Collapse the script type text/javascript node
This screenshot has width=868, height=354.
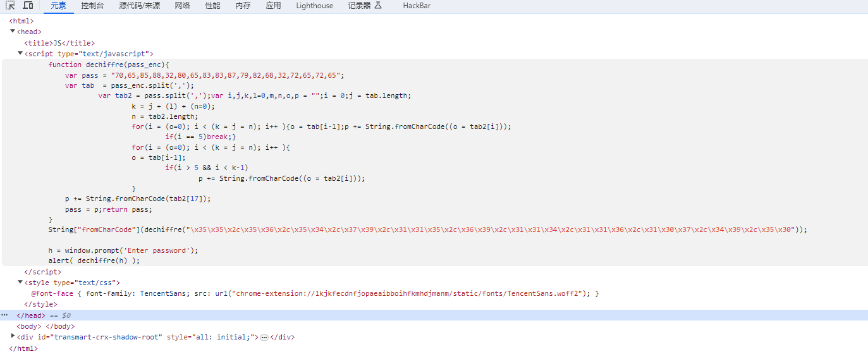20,53
